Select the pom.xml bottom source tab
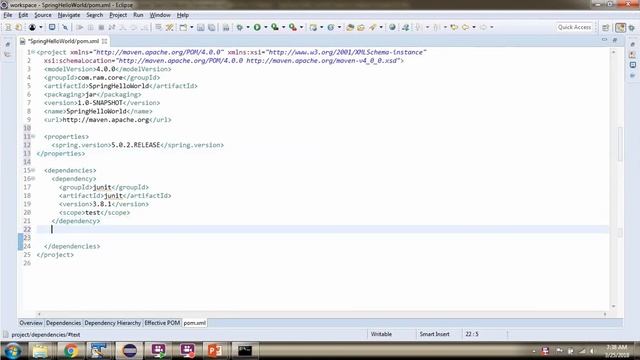 [195, 323]
